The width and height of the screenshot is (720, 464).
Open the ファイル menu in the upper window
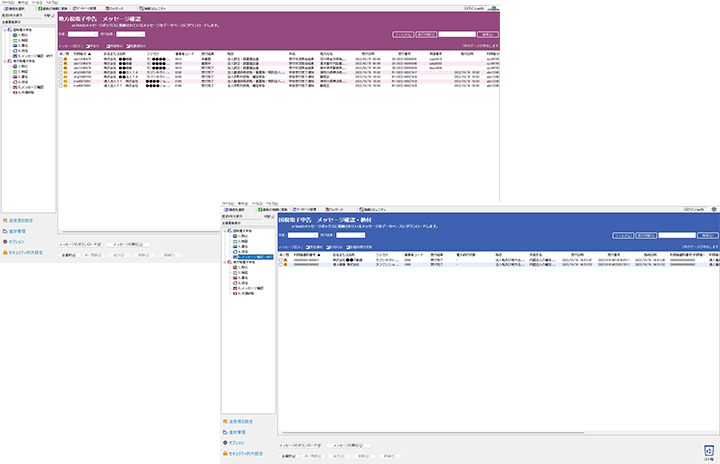[8, 3]
